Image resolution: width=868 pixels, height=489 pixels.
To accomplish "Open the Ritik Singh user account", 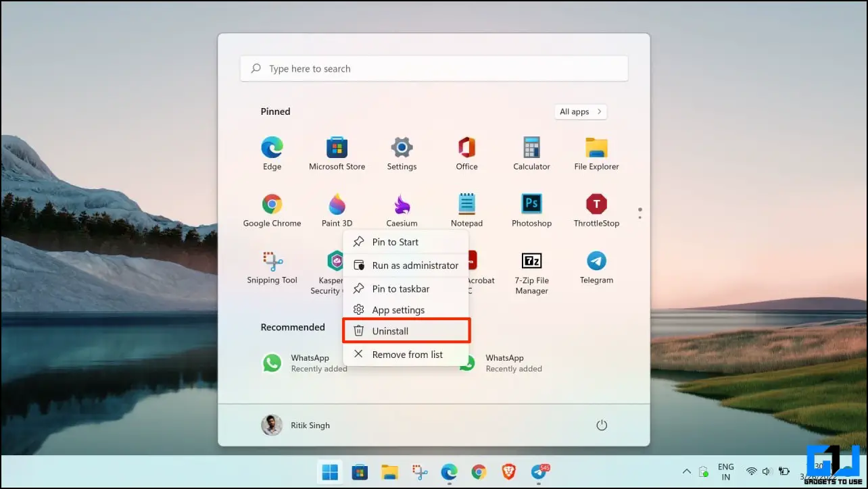I will click(296, 426).
